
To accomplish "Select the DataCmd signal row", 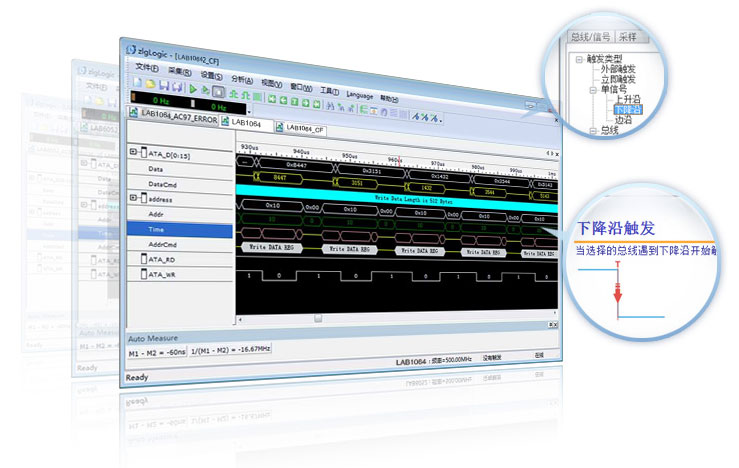I will click(x=181, y=185).
